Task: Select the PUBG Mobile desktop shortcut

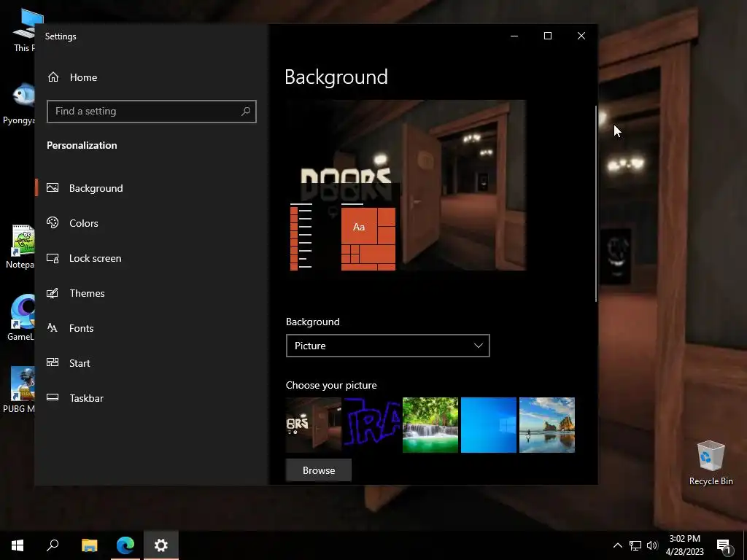Action: tap(19, 389)
